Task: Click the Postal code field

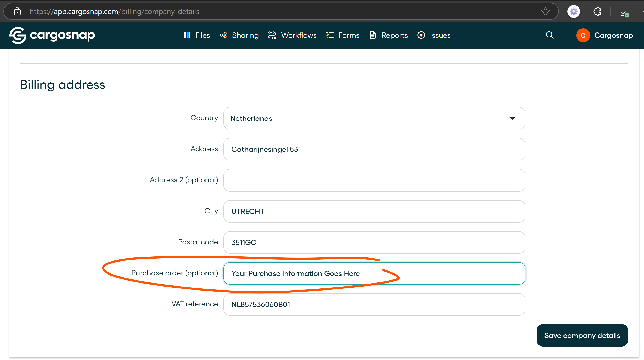Action: [374, 242]
